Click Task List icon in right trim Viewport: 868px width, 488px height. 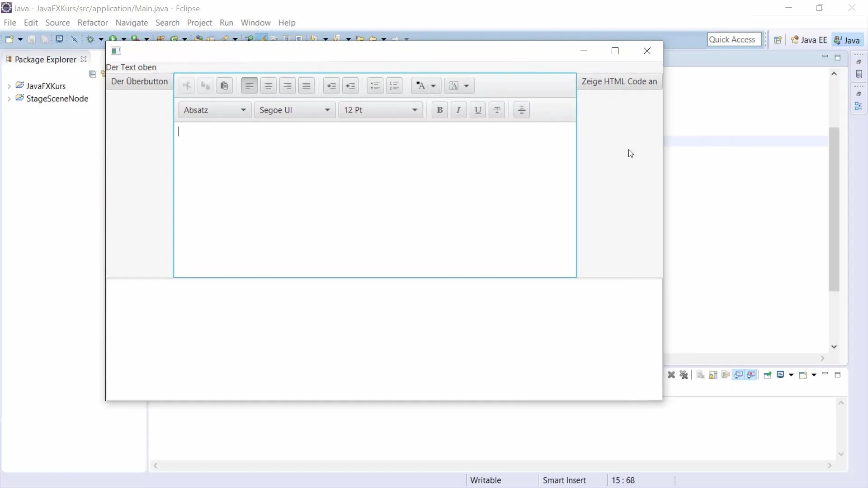click(859, 75)
